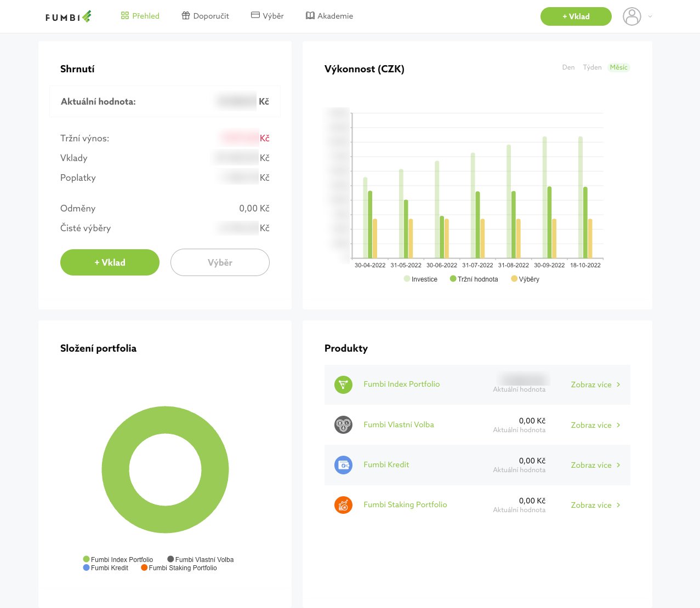Click the Fumbi Kredit wallet icon
This screenshot has height=608, width=700.
343,465
